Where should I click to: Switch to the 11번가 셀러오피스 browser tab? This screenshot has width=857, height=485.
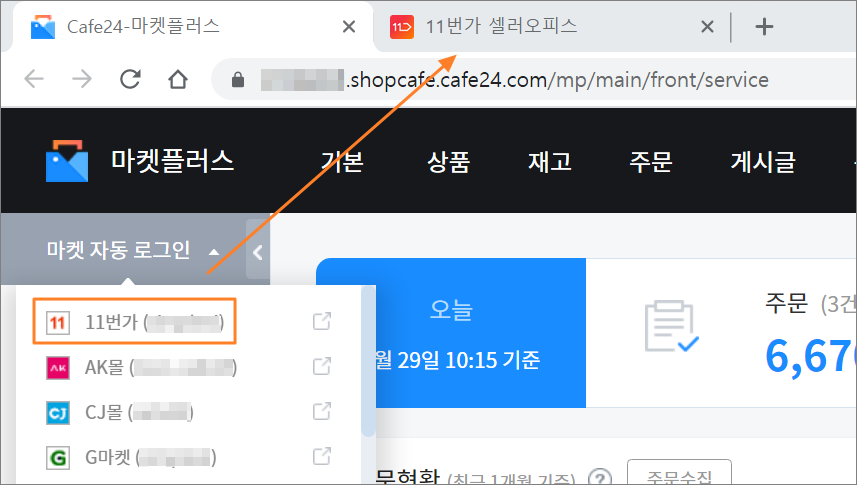point(551,26)
